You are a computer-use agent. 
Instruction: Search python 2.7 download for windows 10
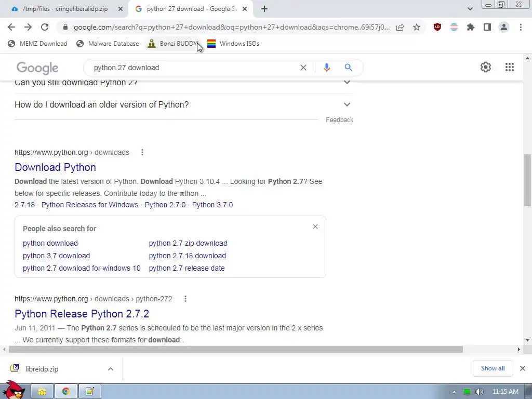[x=82, y=269]
